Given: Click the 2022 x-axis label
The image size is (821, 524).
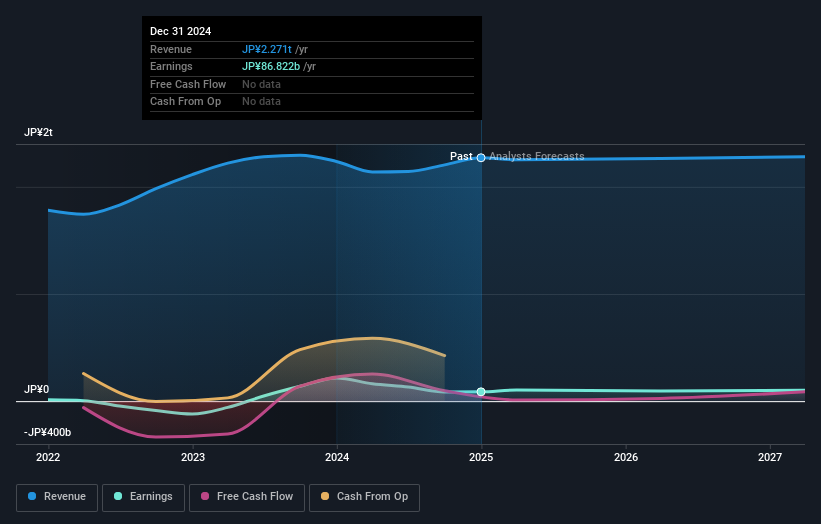Looking at the screenshot, I should 48,457.
